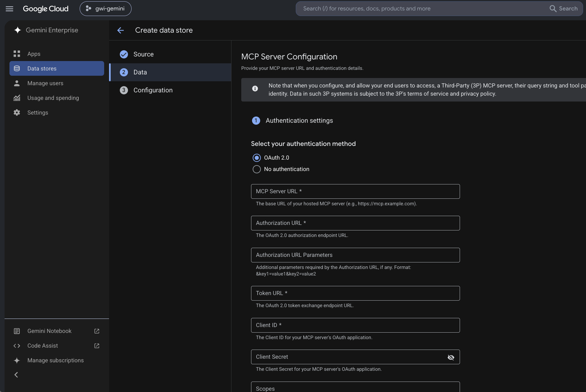Open Code Assist link
The image size is (586, 392).
point(57,346)
